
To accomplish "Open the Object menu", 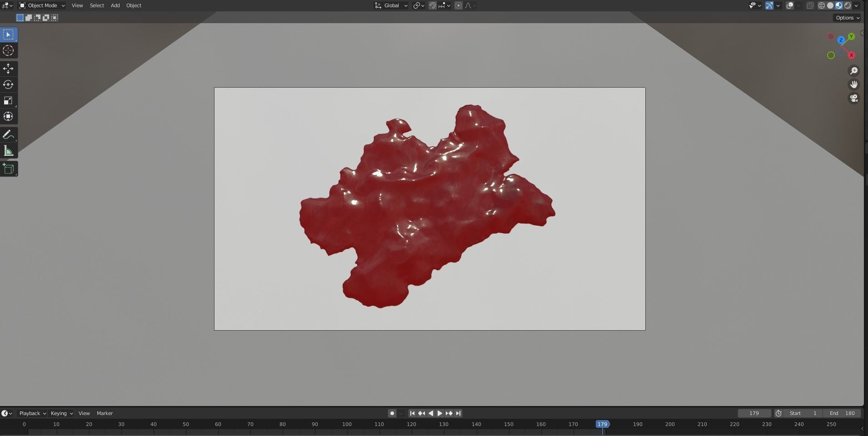I will (x=134, y=5).
